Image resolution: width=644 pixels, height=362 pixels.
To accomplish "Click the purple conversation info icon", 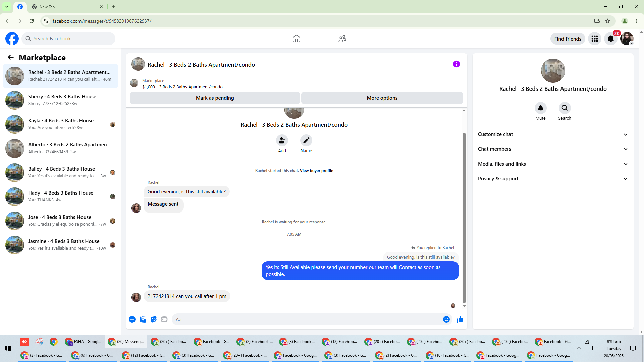I will [x=456, y=64].
